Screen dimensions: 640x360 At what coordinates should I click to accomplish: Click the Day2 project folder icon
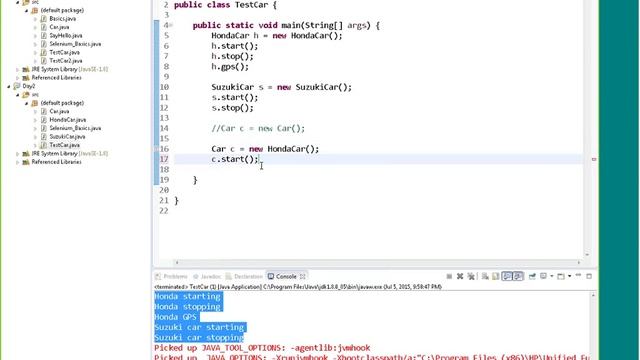tap(17, 86)
